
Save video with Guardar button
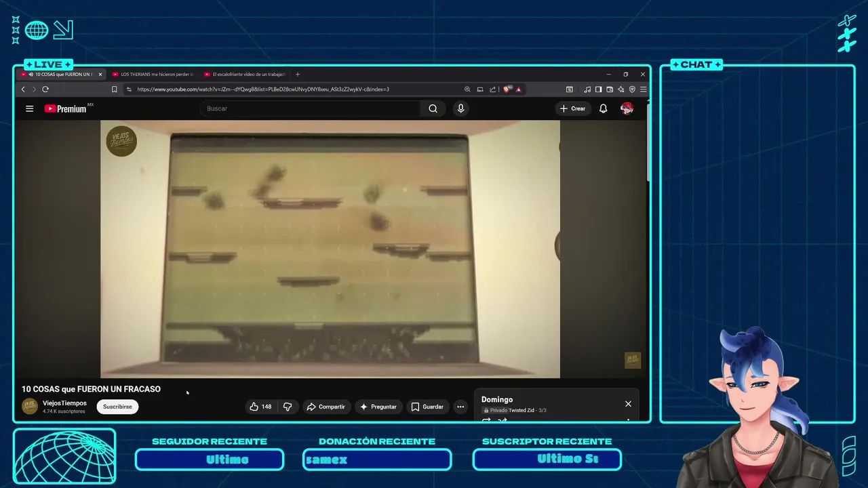tap(427, 407)
